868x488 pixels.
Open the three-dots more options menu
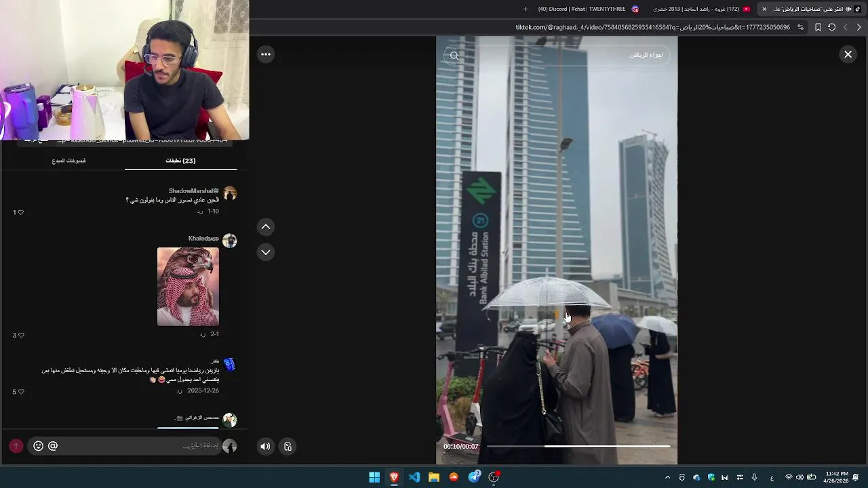coord(266,54)
